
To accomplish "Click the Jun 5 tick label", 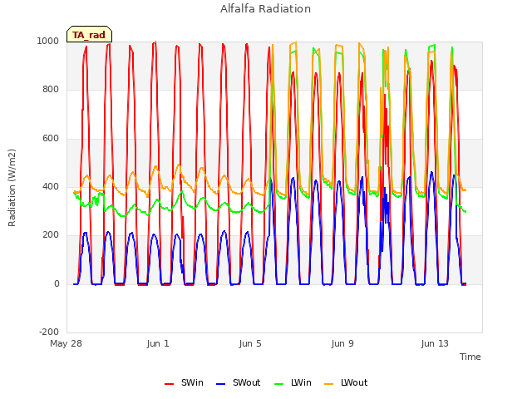I will pyautogui.click(x=250, y=343).
